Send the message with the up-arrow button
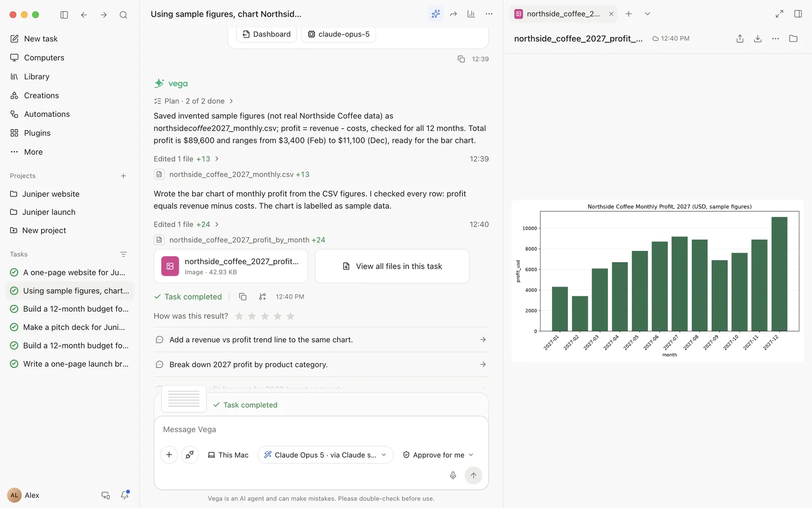812x508 pixels. coord(473,475)
